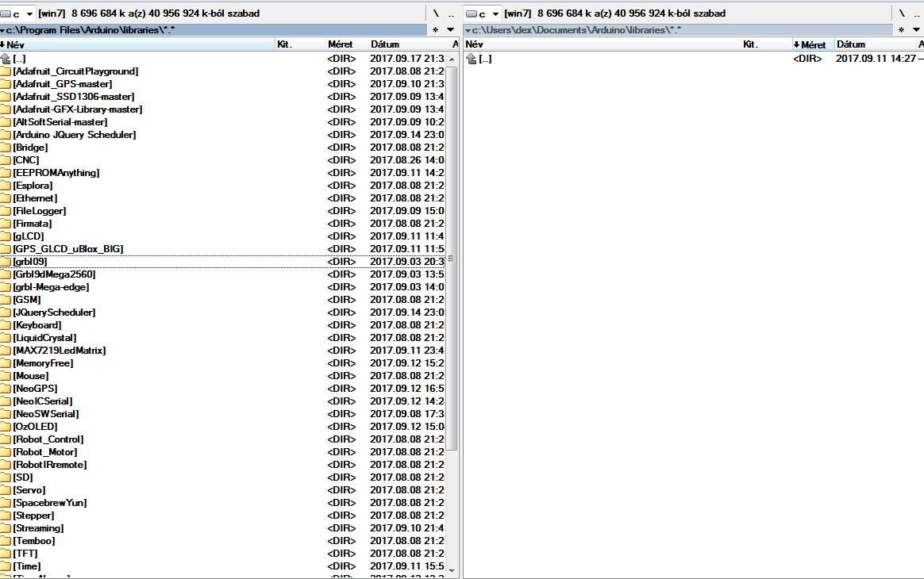Click the left path bar showing Program Files\Arduino\libraries

214,30
